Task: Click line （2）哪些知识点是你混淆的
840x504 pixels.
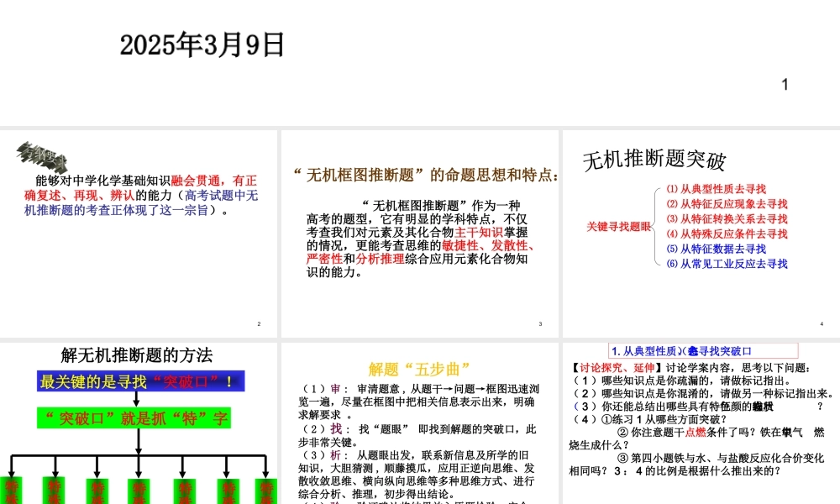Action: [x=703, y=394]
